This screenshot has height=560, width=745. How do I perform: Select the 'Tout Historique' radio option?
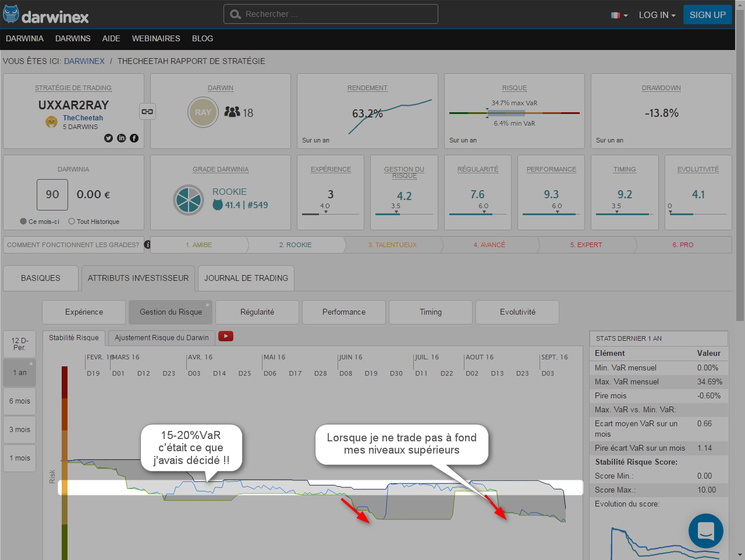[72, 222]
